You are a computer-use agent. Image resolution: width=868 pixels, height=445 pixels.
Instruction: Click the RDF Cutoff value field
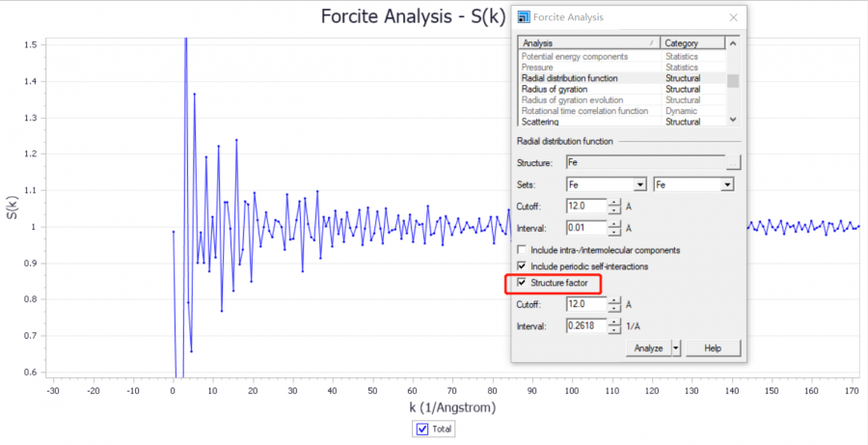[586, 206]
